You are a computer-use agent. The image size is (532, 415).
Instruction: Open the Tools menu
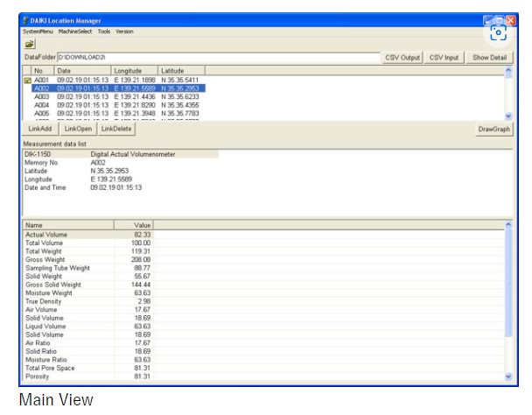point(104,32)
